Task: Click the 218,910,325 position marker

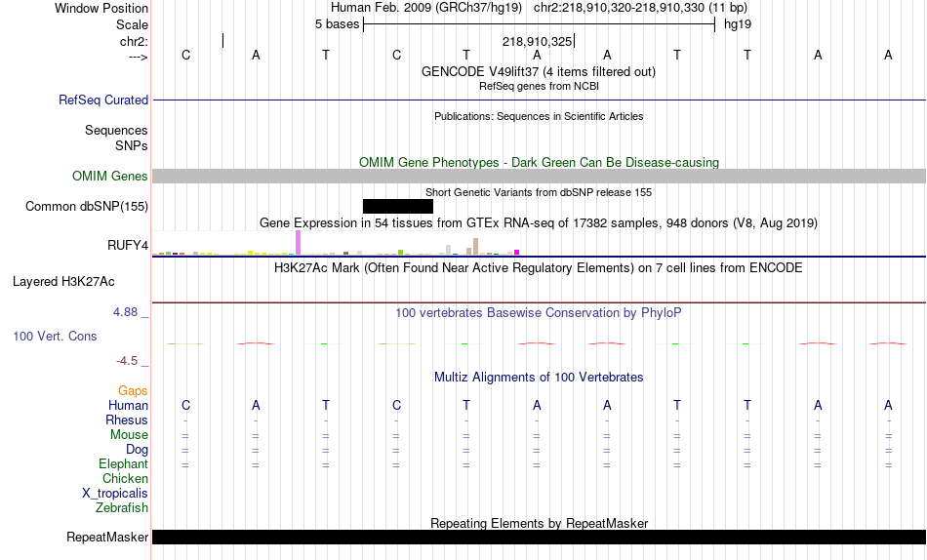Action: [538, 41]
